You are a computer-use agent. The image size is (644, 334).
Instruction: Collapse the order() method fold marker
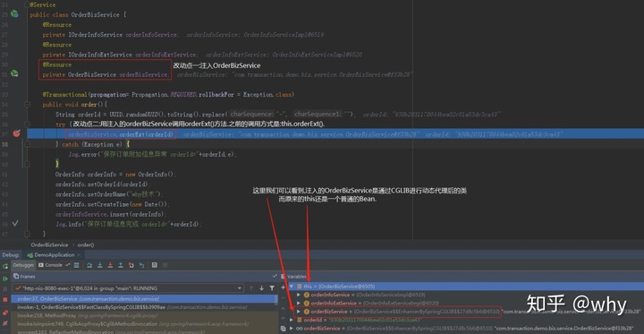pos(27,105)
